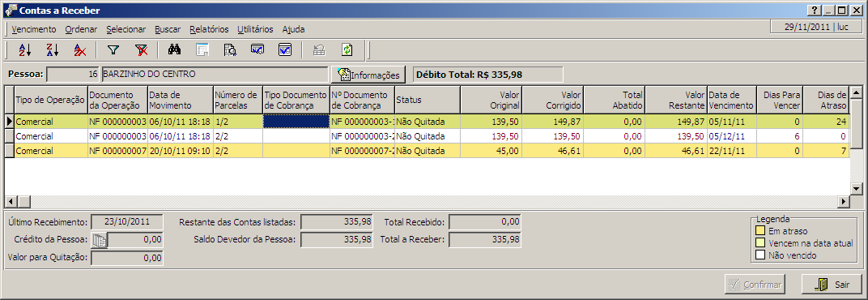Viewport: 868px width, 300px height.
Task: Clear the filter with the crossed funnel icon
Action: pyautogui.click(x=141, y=50)
